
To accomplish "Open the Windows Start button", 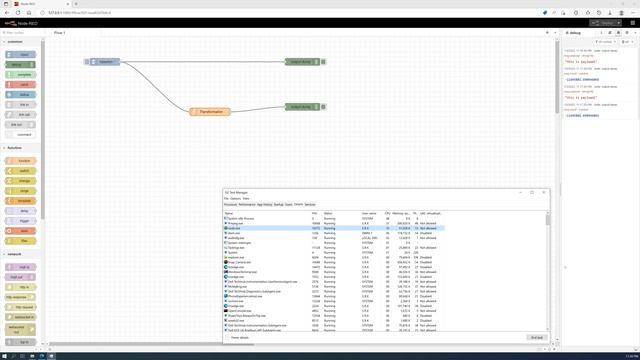I will [x=4, y=356].
